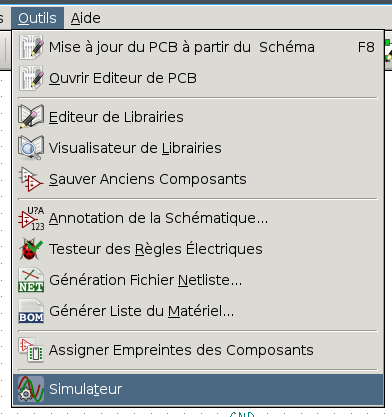The width and height of the screenshot is (392, 417).
Task: Choose Ouvrir Editeur de PCB entry
Action: 198,78
